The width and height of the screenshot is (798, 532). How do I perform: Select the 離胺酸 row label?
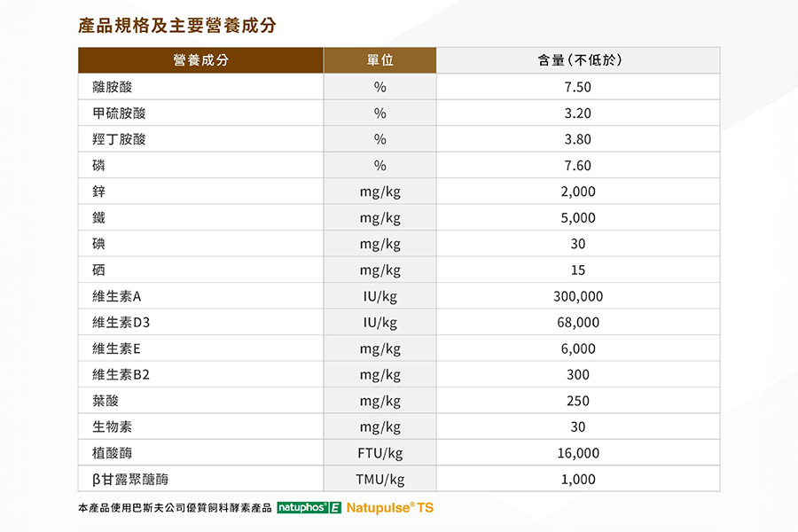[112, 87]
